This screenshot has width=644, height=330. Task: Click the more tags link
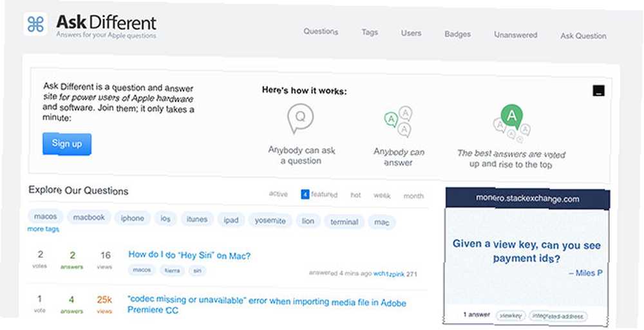[x=43, y=229]
